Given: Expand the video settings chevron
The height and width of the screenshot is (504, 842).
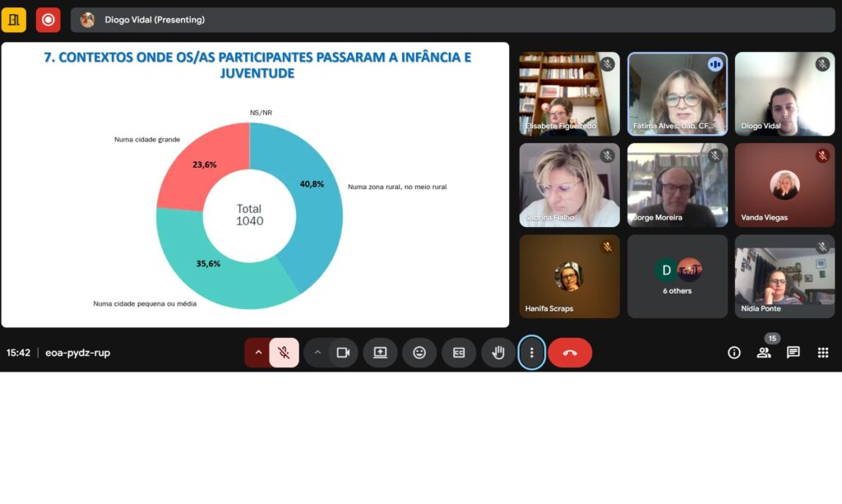Looking at the screenshot, I should pyautogui.click(x=317, y=353).
